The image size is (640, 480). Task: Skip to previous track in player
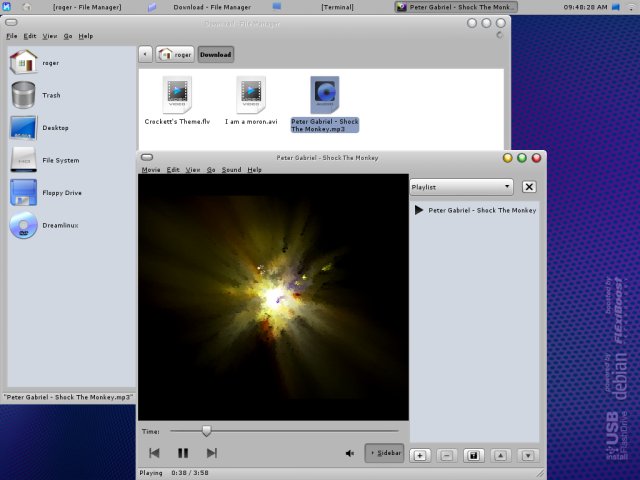(x=154, y=453)
